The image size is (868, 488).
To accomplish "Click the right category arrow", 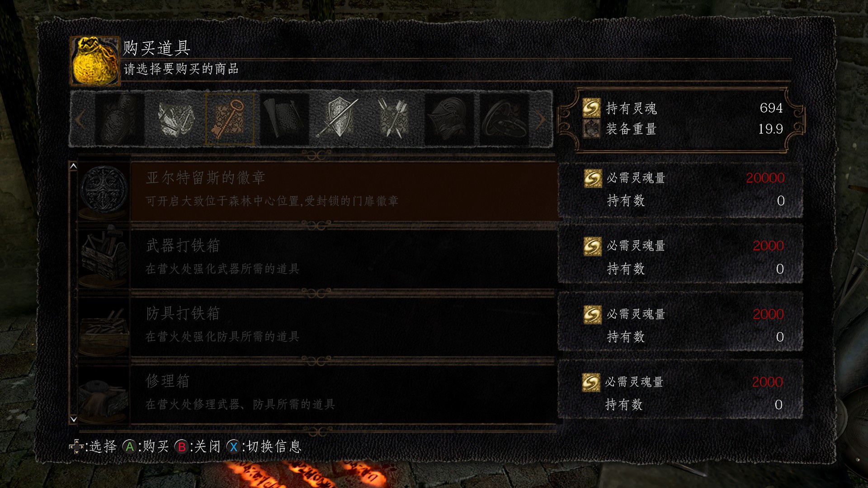I will [541, 120].
